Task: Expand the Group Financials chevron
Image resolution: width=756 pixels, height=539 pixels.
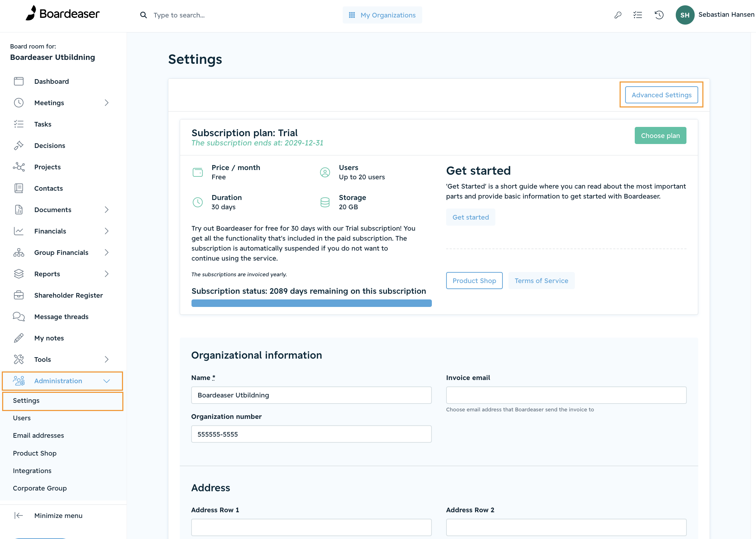Action: pyautogui.click(x=106, y=252)
